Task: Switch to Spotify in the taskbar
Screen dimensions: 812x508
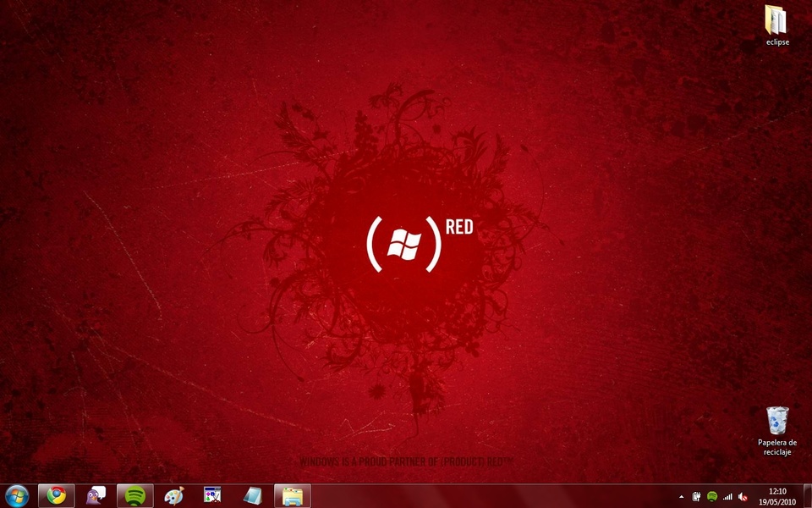Action: (135, 496)
